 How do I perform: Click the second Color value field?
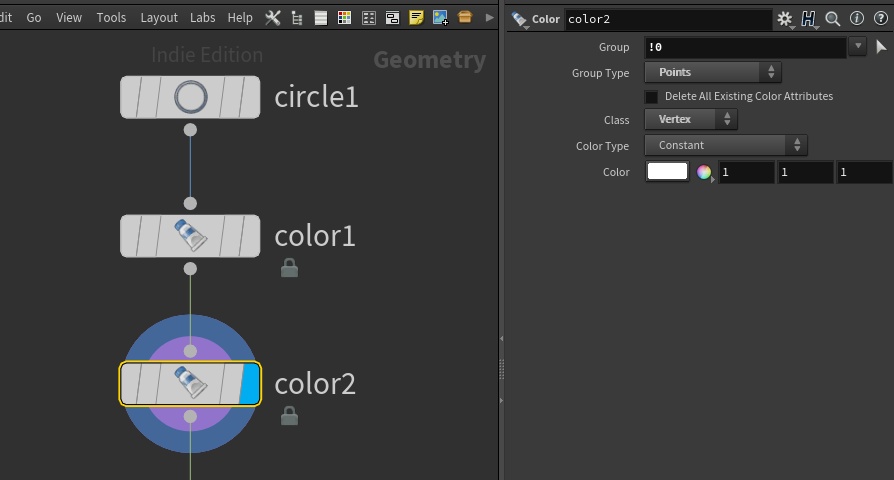(x=805, y=172)
